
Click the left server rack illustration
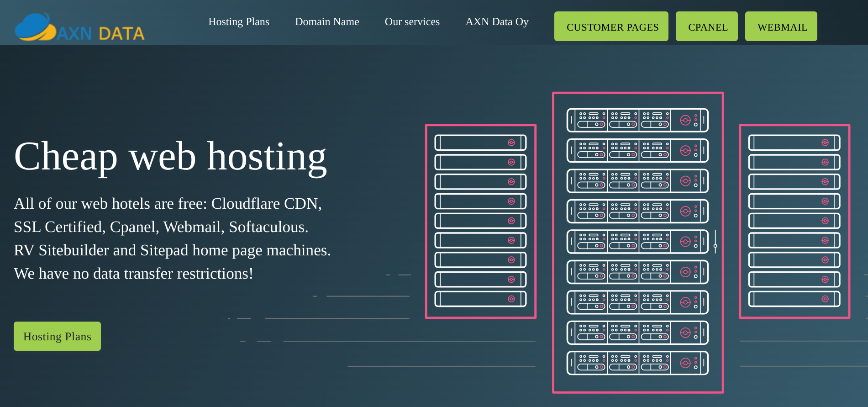pos(481,221)
